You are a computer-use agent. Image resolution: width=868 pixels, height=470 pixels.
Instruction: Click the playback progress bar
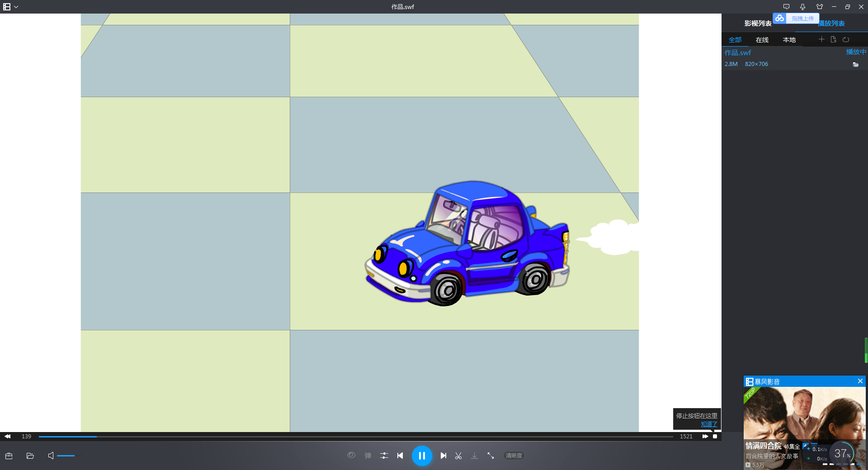[x=356, y=437]
